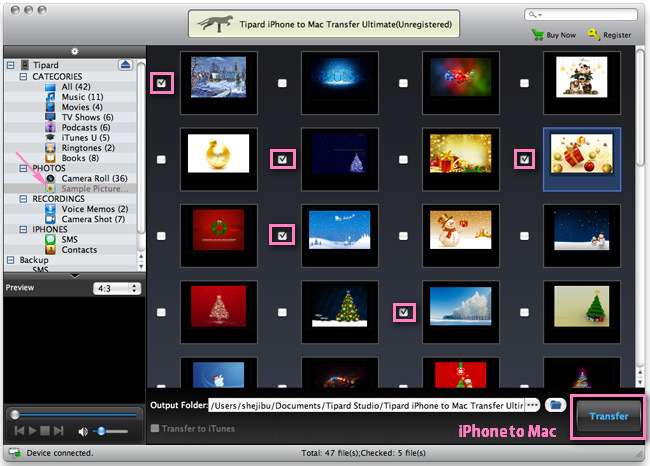The image size is (650, 466).
Task: Stop the preview playback
Action: [x=45, y=431]
